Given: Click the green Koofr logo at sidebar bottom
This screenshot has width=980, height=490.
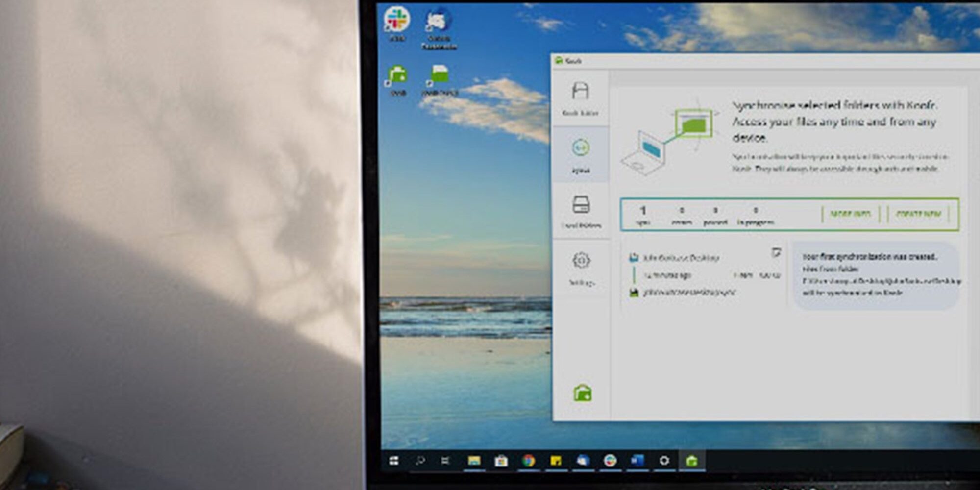Looking at the screenshot, I should coord(582,393).
